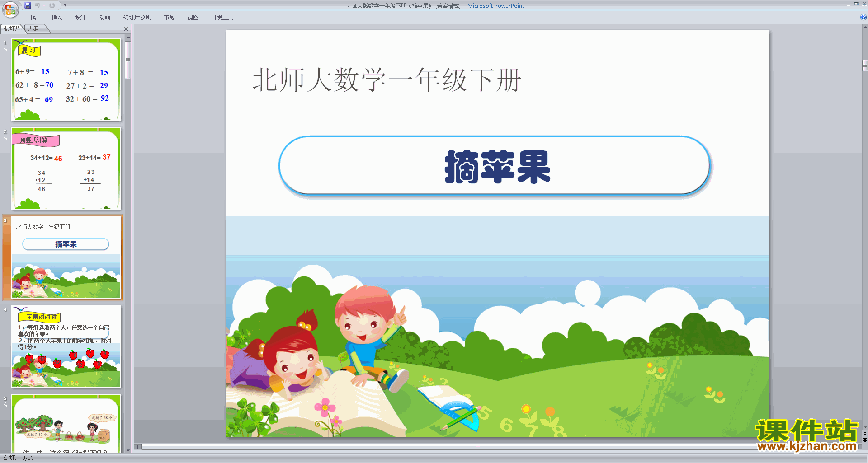Open the 开始 ribbon tab

click(33, 18)
